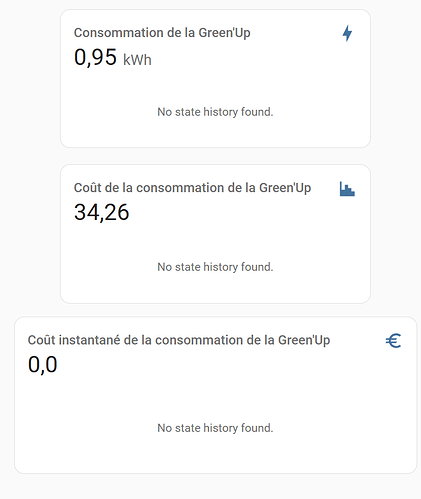Select the 'Coût instantané de la consommation' title
Screen dimensions: 421x499
coord(179,340)
